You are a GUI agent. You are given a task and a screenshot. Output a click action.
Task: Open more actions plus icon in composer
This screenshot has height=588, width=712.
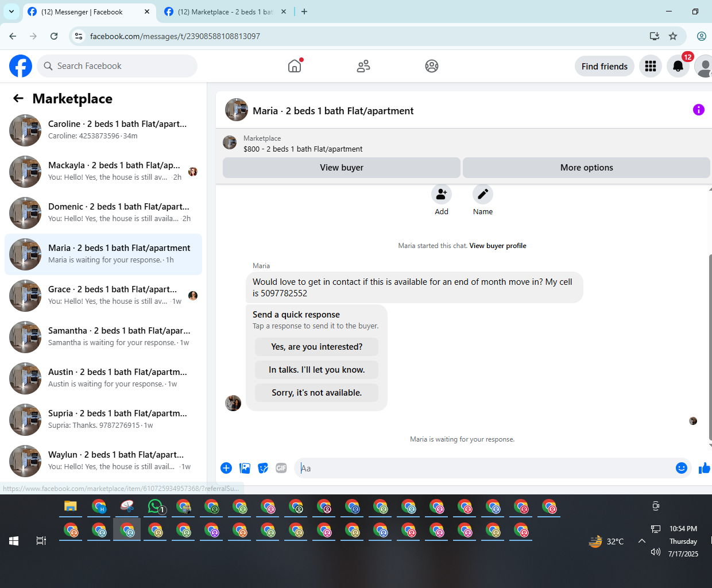(226, 468)
